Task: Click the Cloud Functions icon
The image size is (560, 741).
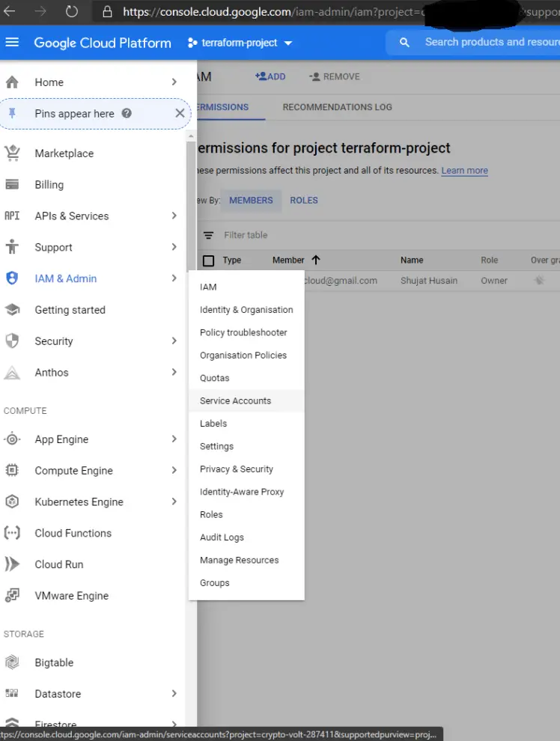Action: pyautogui.click(x=12, y=533)
